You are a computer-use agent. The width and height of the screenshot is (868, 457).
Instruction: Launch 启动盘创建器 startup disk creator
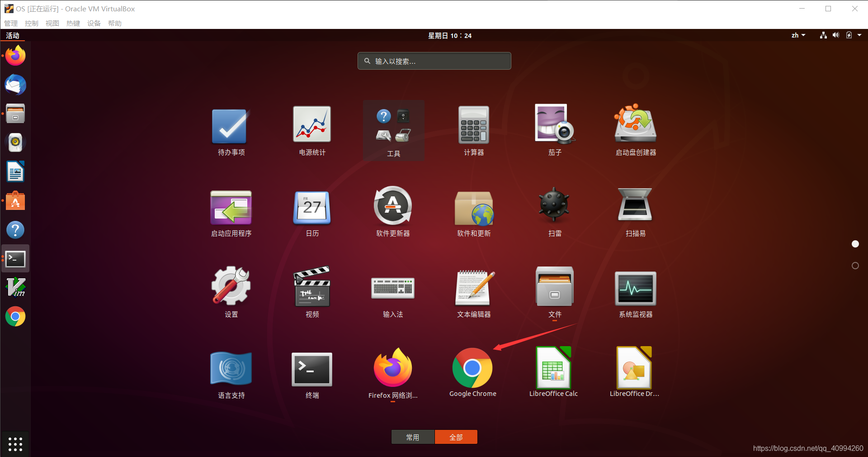tap(636, 130)
